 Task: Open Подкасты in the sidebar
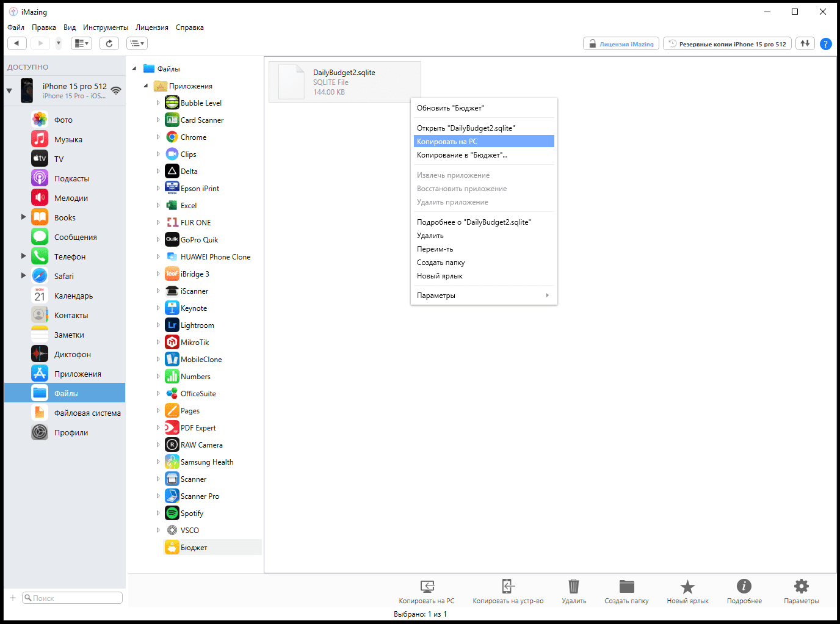coord(71,179)
